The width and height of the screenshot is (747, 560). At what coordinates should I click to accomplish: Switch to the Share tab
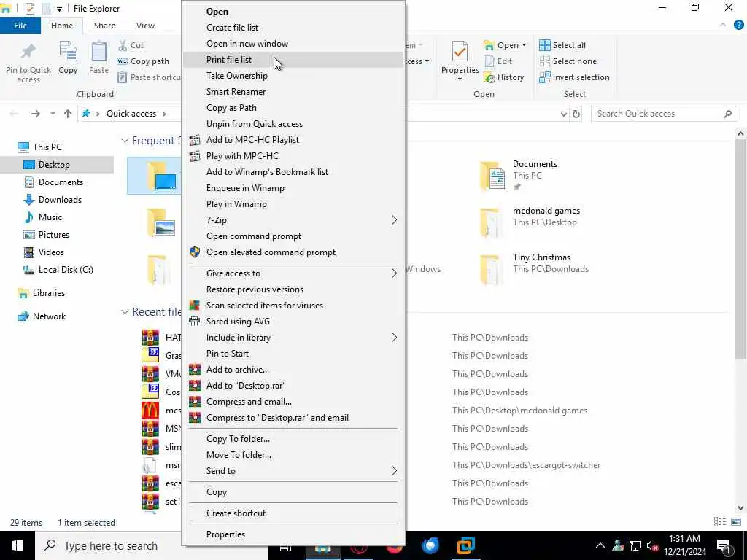coord(104,26)
